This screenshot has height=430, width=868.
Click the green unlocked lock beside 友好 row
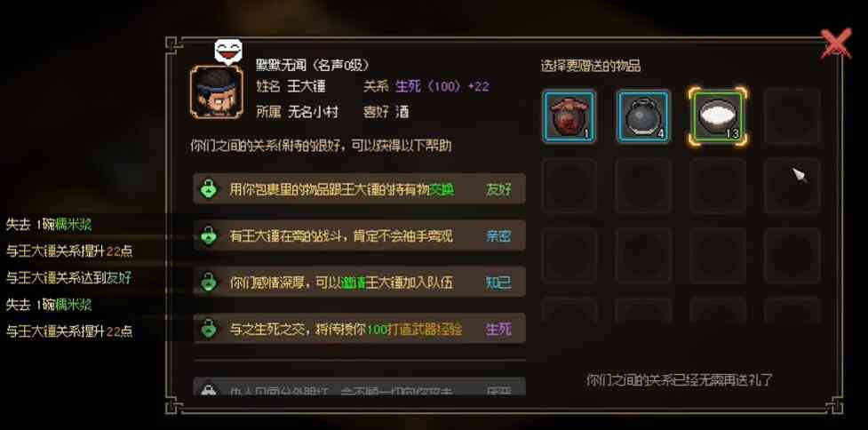[x=208, y=189]
